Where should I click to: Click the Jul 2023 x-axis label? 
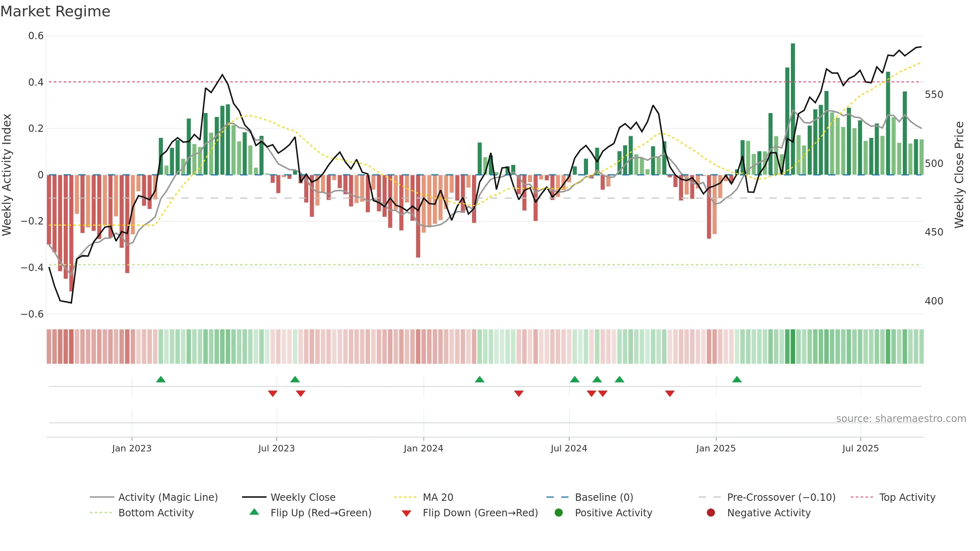tap(276, 449)
